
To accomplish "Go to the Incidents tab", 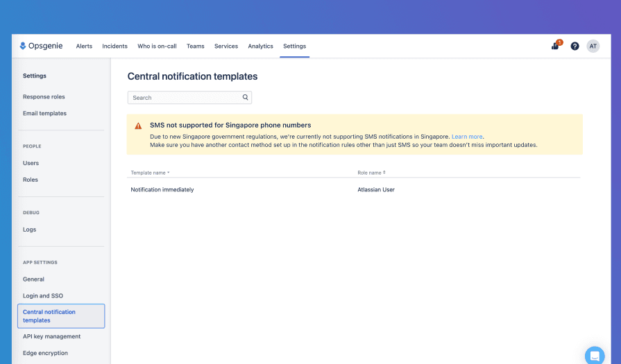I will pyautogui.click(x=115, y=46).
